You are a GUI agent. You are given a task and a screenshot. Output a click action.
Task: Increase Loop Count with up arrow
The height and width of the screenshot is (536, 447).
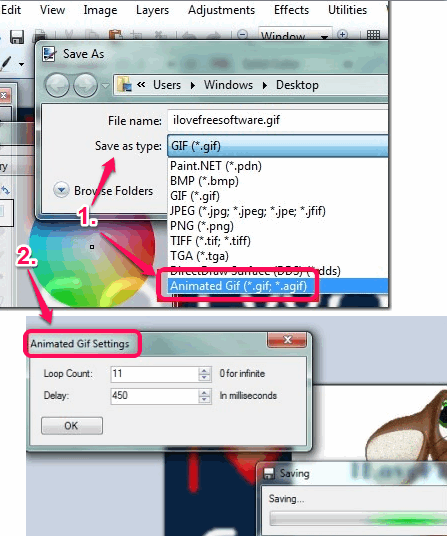(x=204, y=370)
